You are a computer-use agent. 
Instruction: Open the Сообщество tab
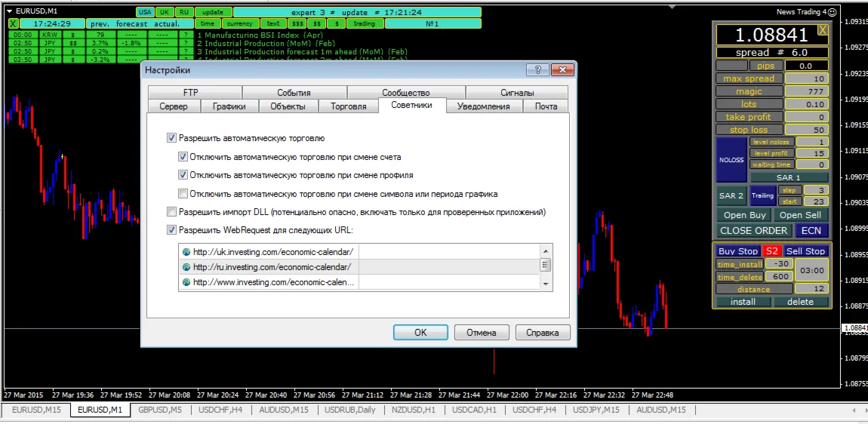406,93
